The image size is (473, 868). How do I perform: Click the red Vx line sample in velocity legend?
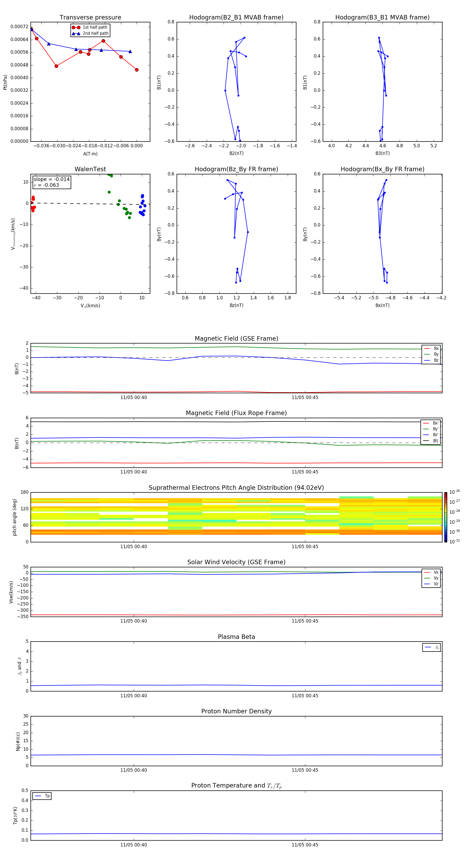(427, 573)
